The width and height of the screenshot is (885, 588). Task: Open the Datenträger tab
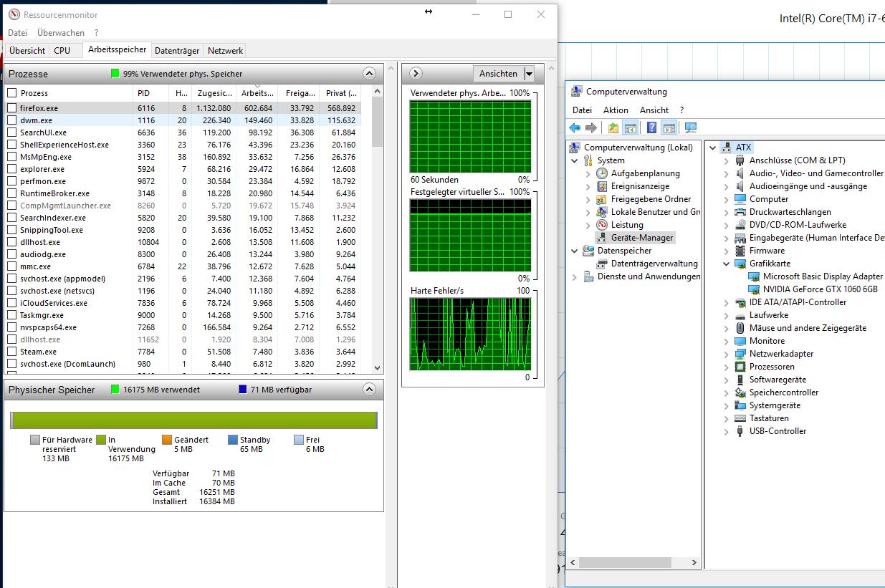click(x=177, y=50)
